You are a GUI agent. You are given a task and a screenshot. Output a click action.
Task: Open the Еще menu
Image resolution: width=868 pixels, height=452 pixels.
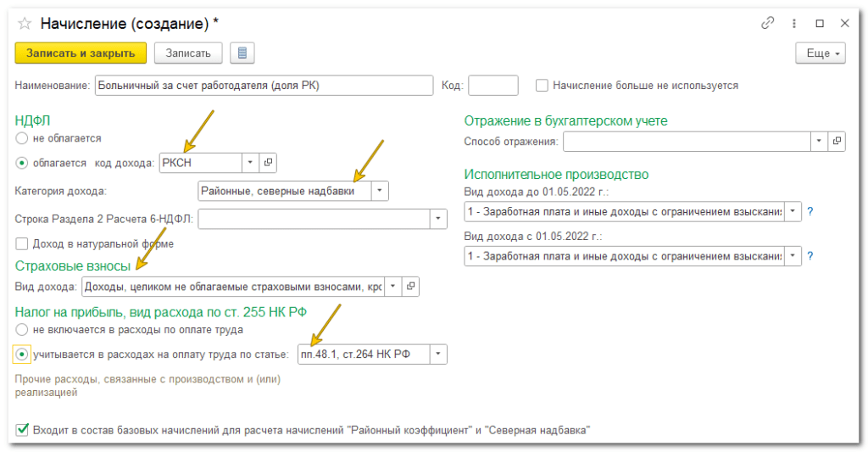820,53
